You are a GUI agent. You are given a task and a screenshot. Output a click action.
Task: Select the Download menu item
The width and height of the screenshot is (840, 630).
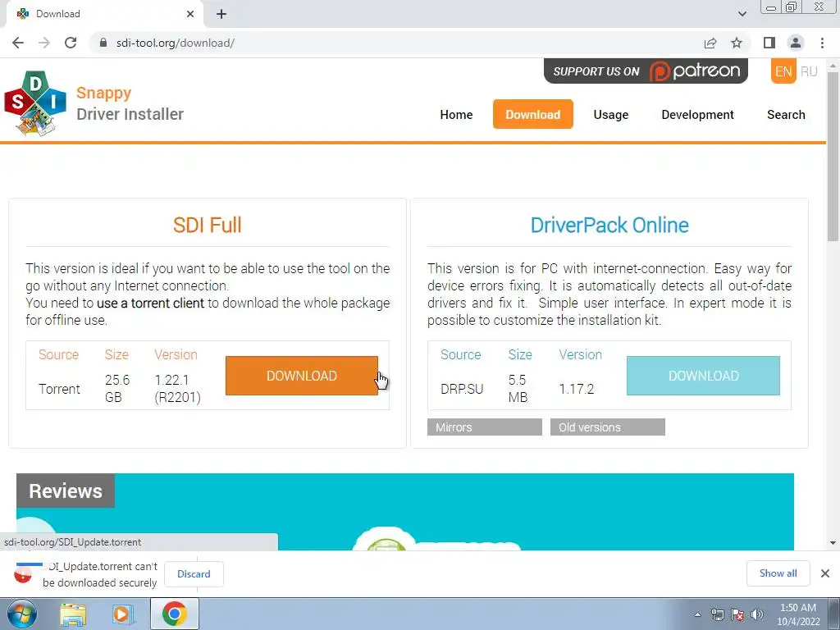pos(533,114)
